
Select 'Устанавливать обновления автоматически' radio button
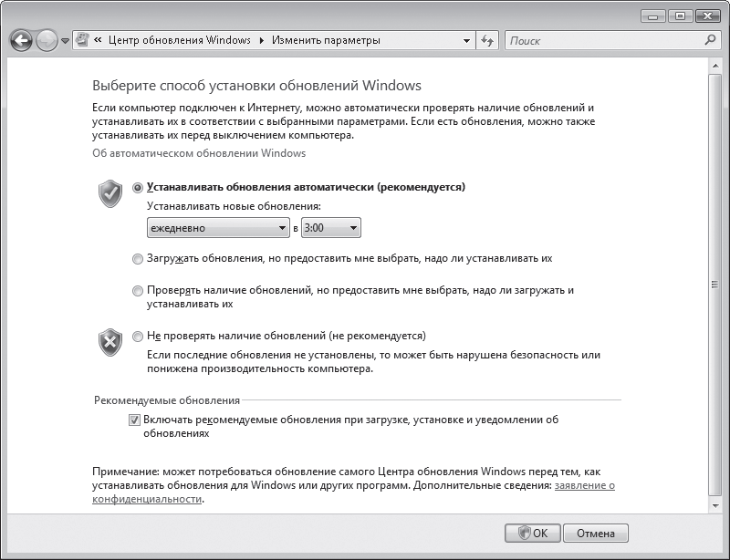pos(138,188)
